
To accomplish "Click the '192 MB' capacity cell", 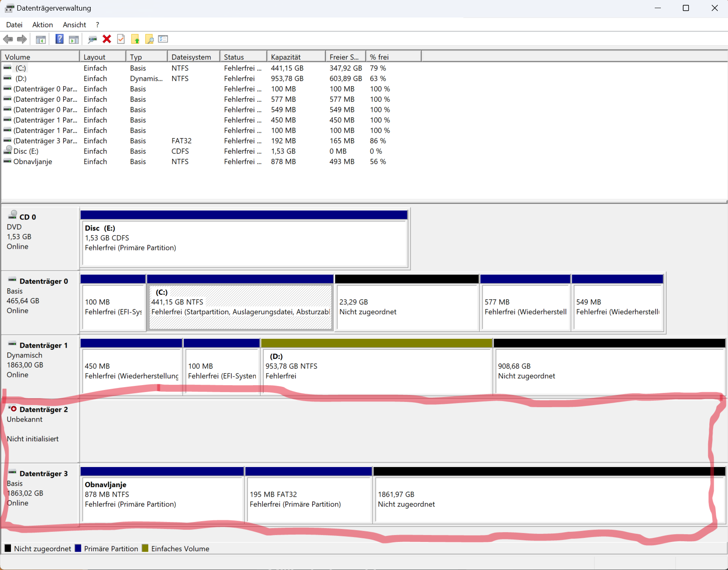I will [283, 141].
